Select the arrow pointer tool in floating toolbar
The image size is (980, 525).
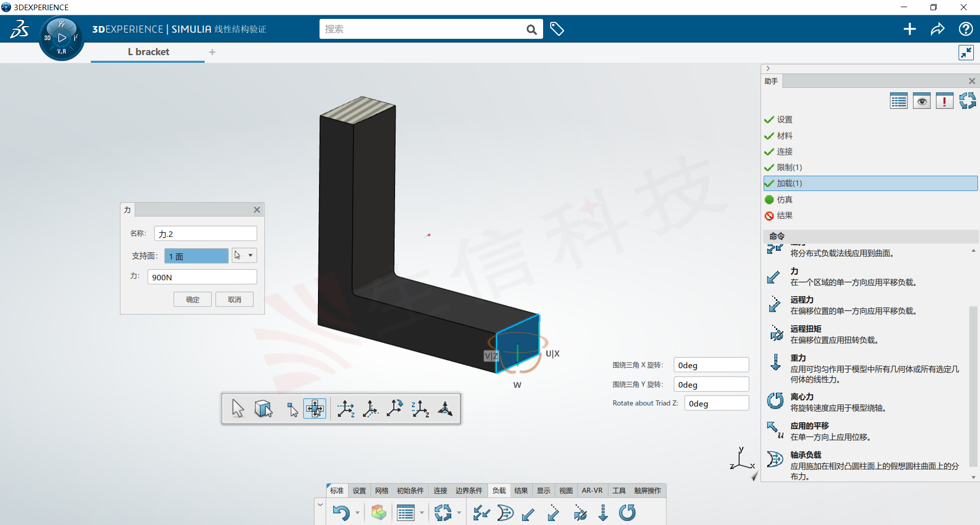coord(238,409)
